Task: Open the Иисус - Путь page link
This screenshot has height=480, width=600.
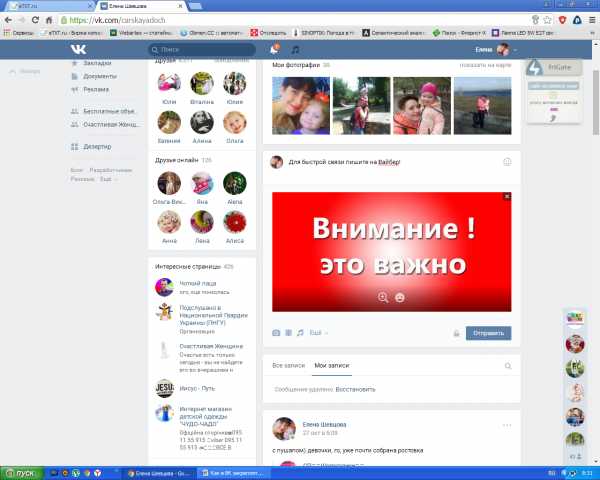Action: 197,388
